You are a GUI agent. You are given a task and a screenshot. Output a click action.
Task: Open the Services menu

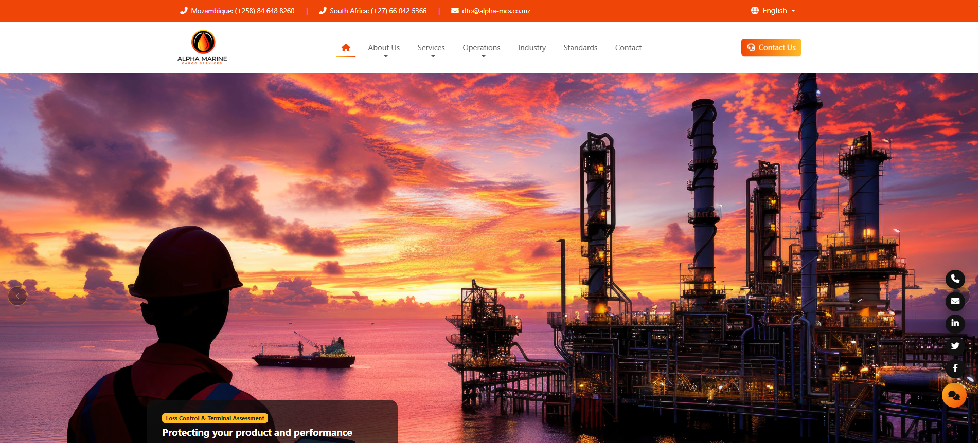pyautogui.click(x=431, y=47)
